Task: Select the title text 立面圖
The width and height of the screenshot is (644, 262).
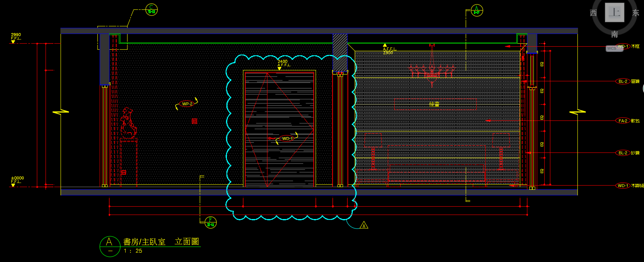Action: pos(187,242)
